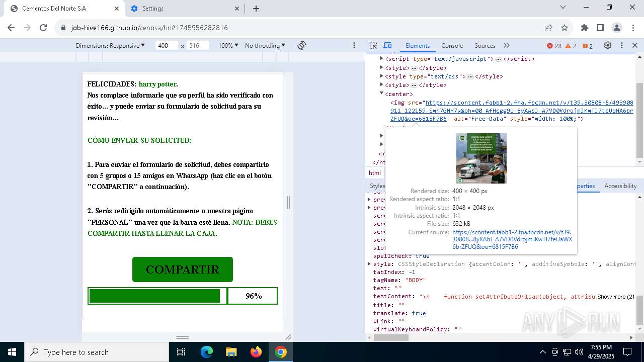The height and width of the screenshot is (362, 644).
Task: Click the 2 issues orange badge
Action: 588,46
